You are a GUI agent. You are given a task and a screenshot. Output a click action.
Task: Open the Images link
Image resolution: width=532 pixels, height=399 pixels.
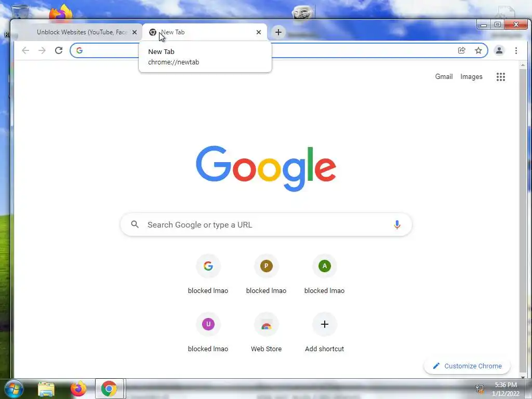tap(471, 77)
